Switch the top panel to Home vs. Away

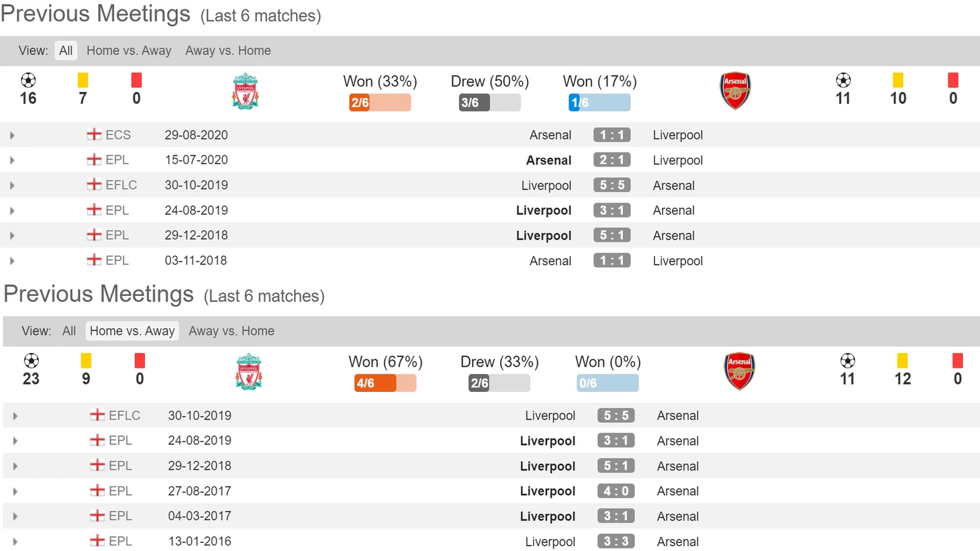pos(129,50)
